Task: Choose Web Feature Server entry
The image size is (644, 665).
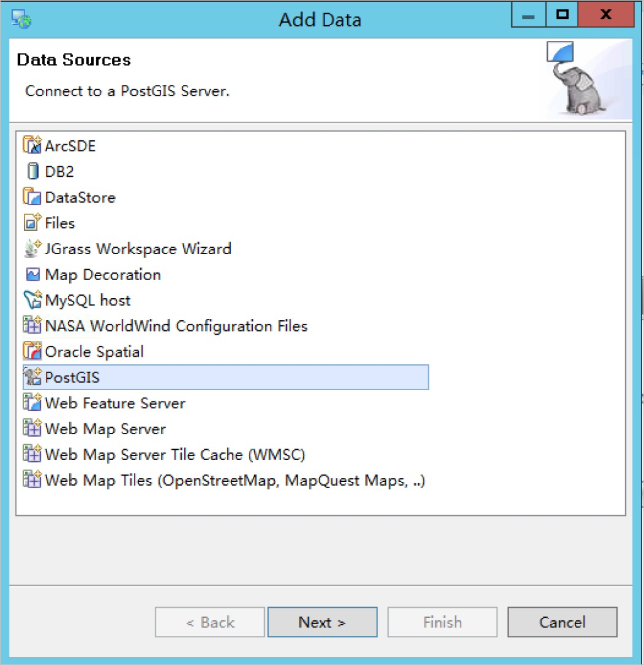Action: point(115,403)
